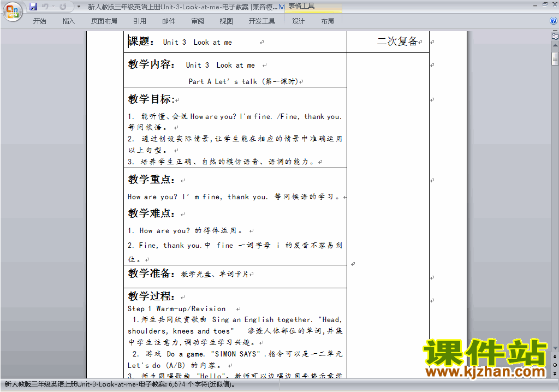
Task: Go to next page double-arrow button
Action: (555, 373)
